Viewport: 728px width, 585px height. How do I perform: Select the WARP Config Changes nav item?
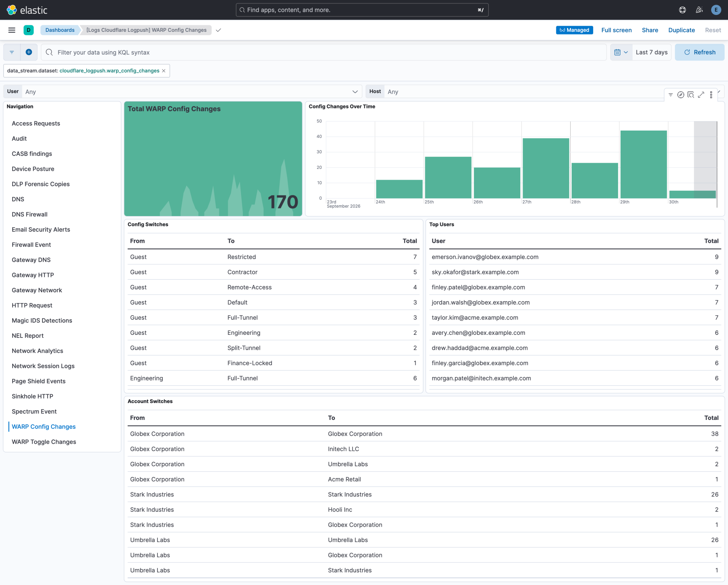click(44, 426)
